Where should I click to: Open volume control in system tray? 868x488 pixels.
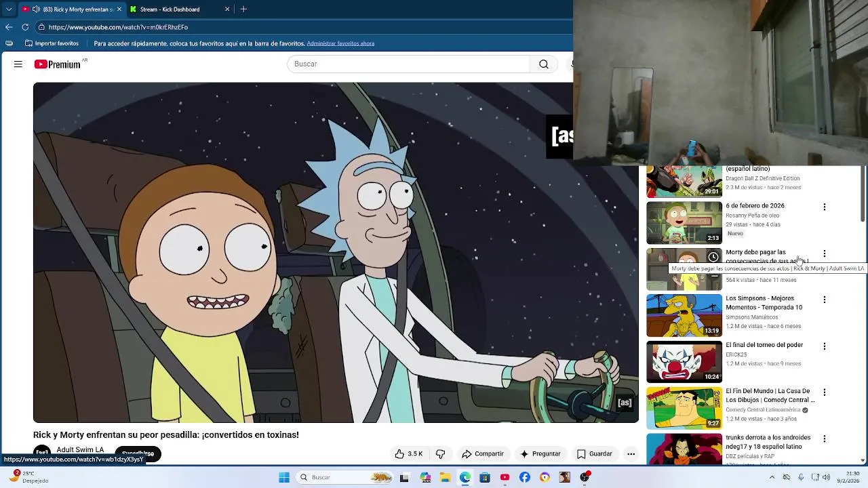(827, 477)
